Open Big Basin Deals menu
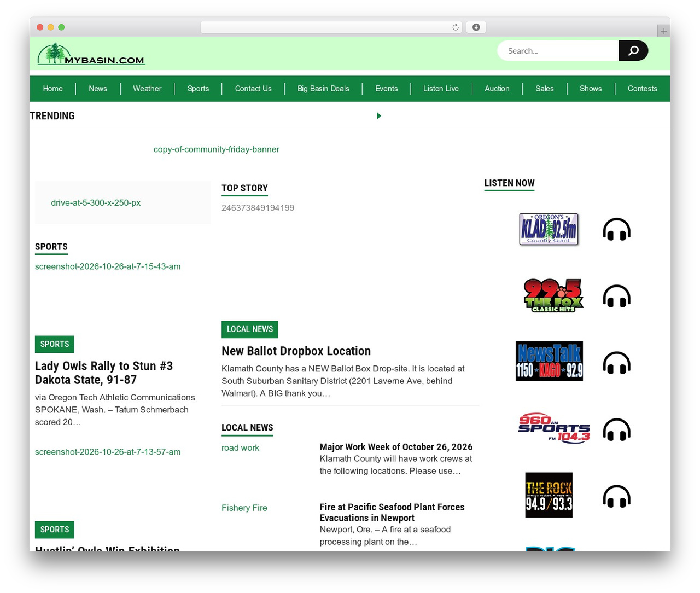 pyautogui.click(x=323, y=89)
